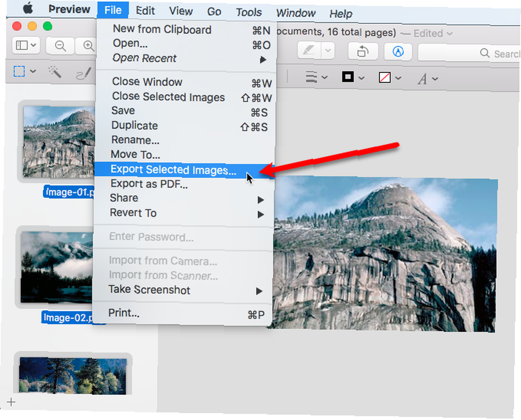Choose the Sketch pen tool

click(x=83, y=73)
